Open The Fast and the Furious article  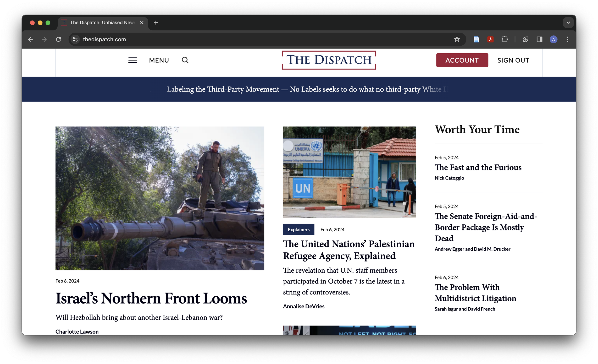(478, 167)
